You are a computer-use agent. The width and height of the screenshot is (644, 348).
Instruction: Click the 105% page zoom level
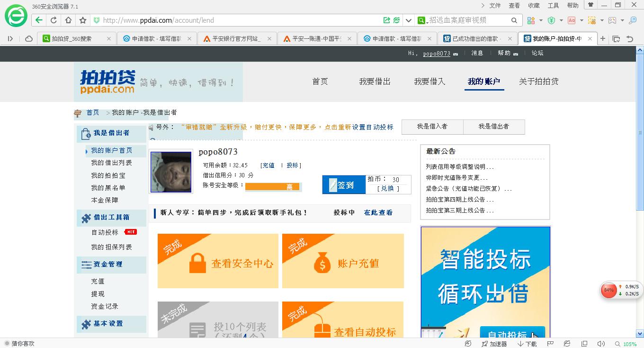click(630, 344)
